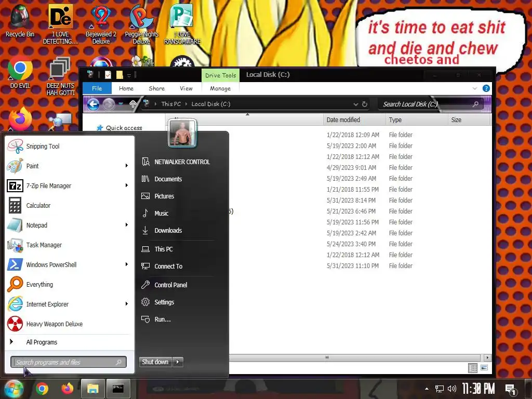This screenshot has width=532, height=399.
Task: Expand the Explorer ribbon chevron
Action: coord(475,88)
